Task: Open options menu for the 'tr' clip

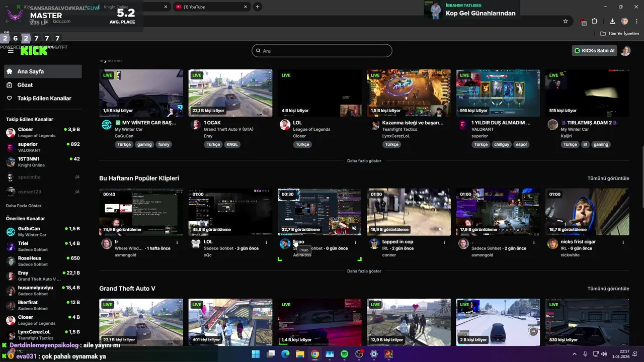Action: click(x=177, y=242)
